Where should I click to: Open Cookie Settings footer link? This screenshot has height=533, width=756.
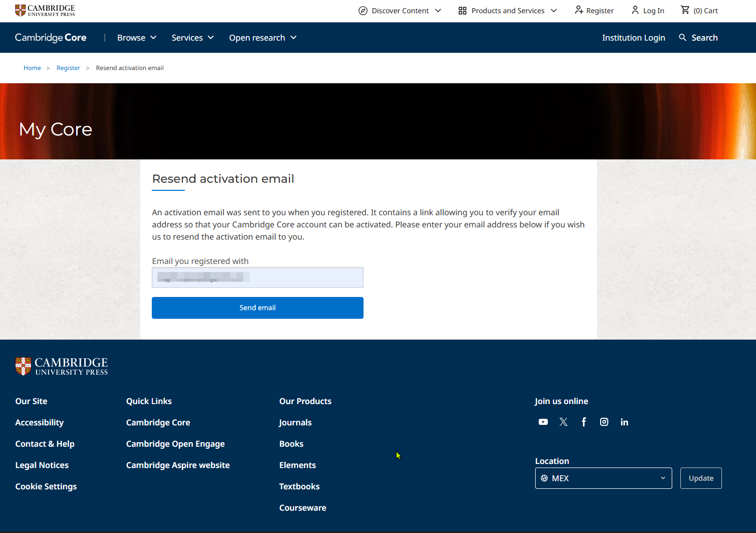coord(46,486)
